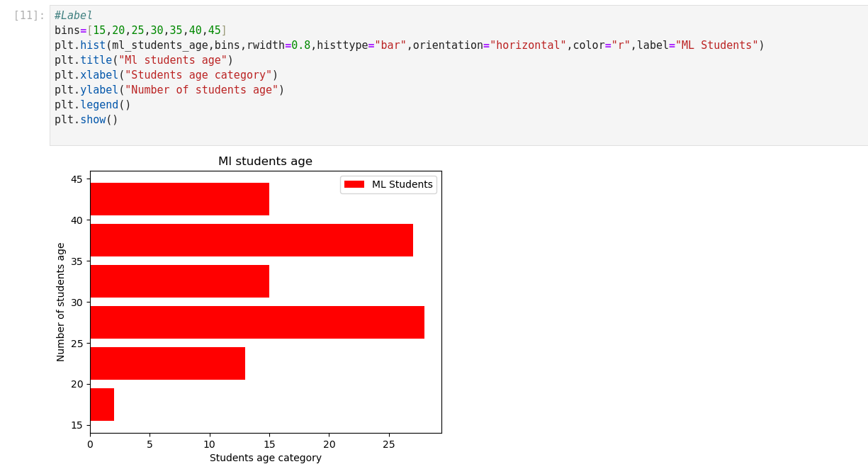Click the plt.legend() code line

tap(92, 105)
